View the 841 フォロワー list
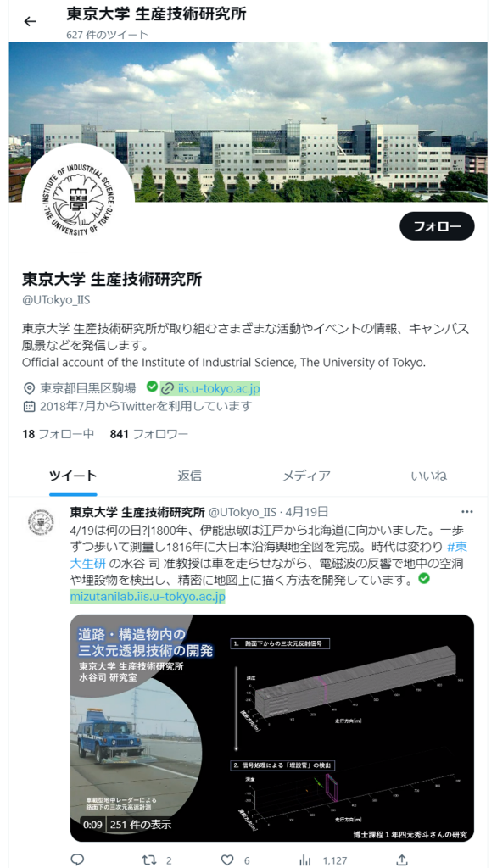 [x=149, y=434]
